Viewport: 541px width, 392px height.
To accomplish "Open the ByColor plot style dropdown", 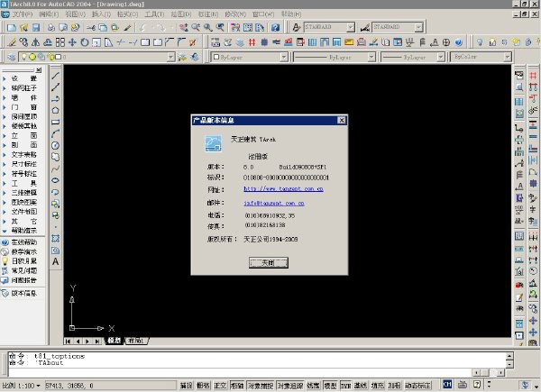I will click(x=507, y=57).
